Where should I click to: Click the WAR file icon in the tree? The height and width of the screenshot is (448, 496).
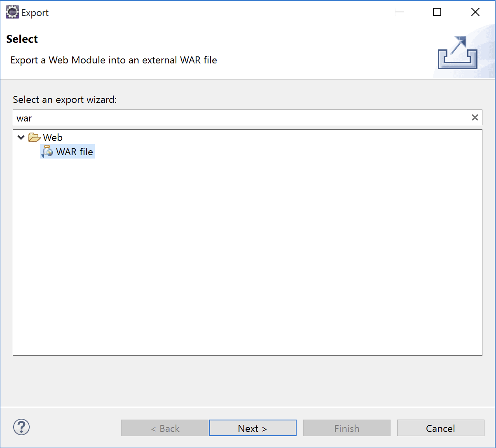[47, 152]
